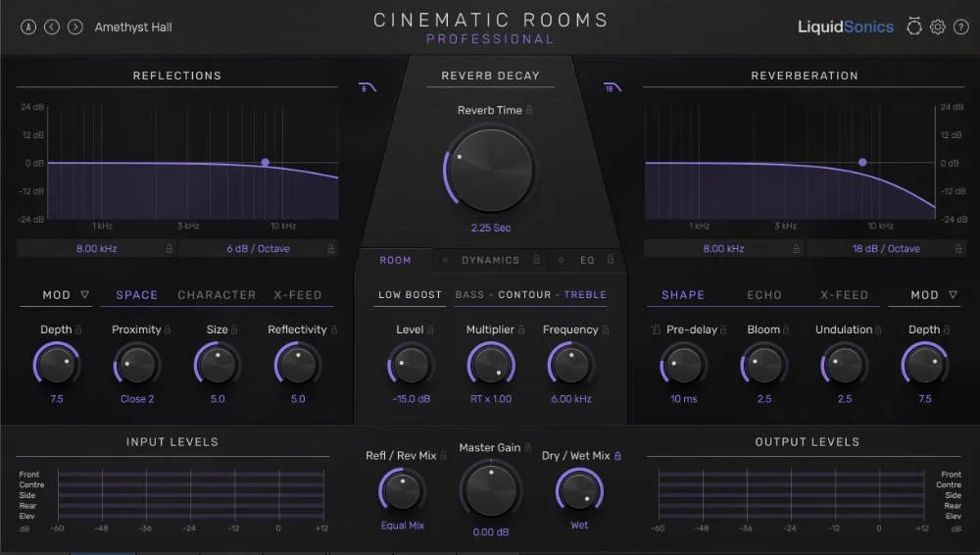Viewport: 980px width, 555px height.
Task: Toggle the Bloom lock icon
Action: coord(786,329)
